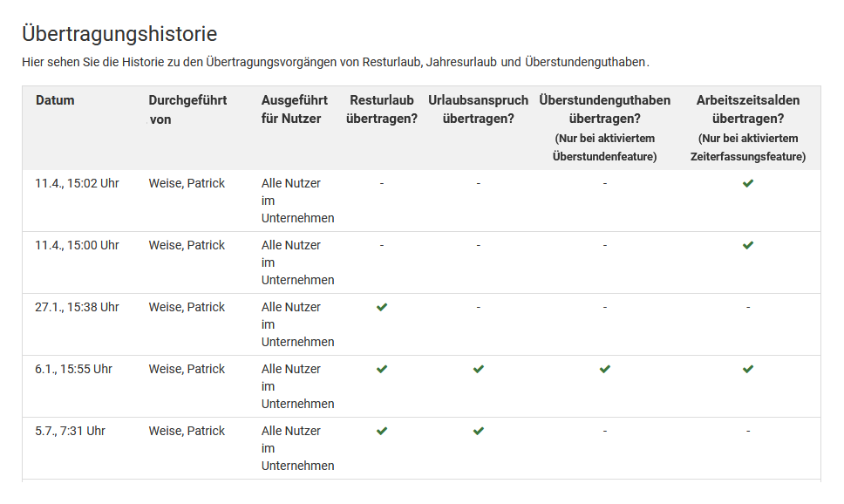
Task: Click the Resturlaub checkmark in 6.1. row
Action: pos(381,369)
